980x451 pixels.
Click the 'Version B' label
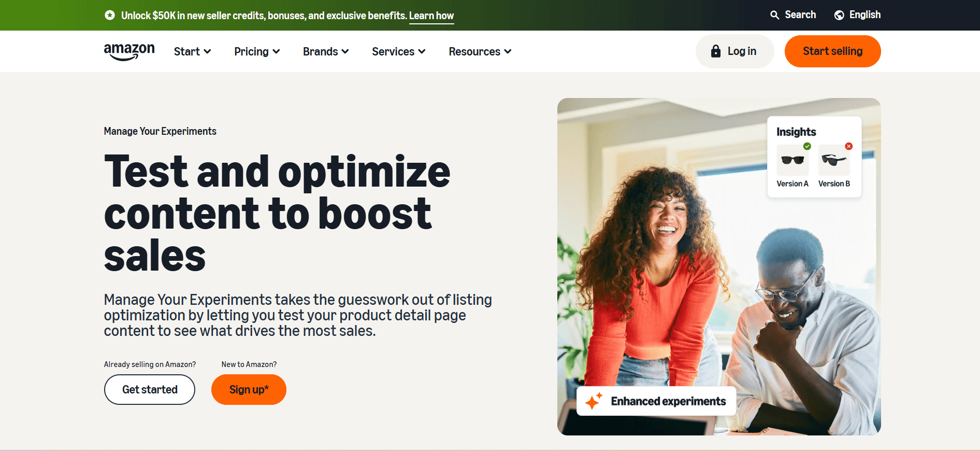[x=834, y=184]
